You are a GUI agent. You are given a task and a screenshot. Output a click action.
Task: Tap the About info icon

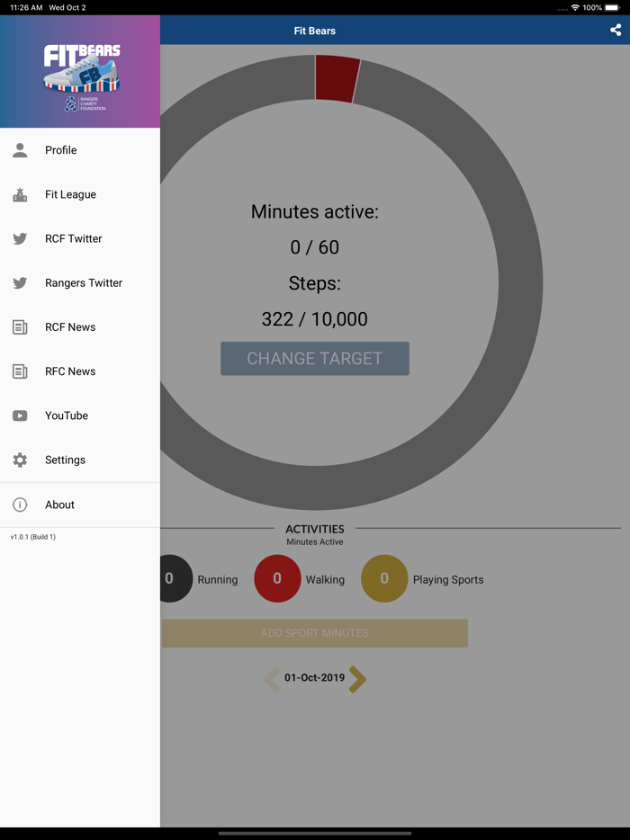(x=20, y=505)
